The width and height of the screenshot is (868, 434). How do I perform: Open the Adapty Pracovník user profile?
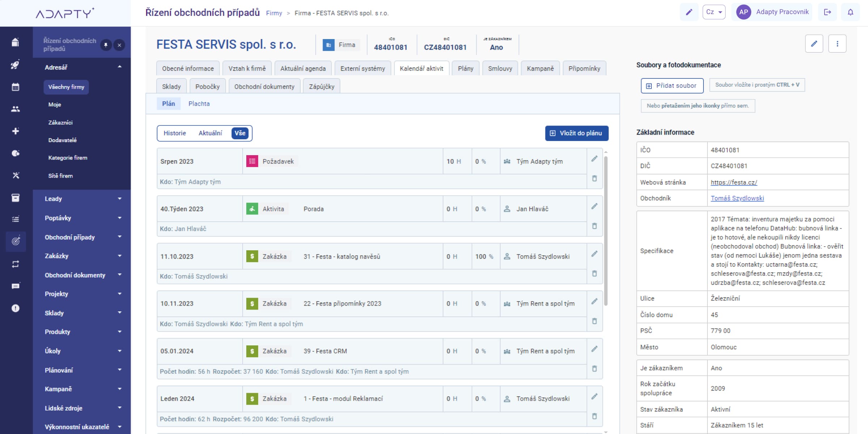772,12
